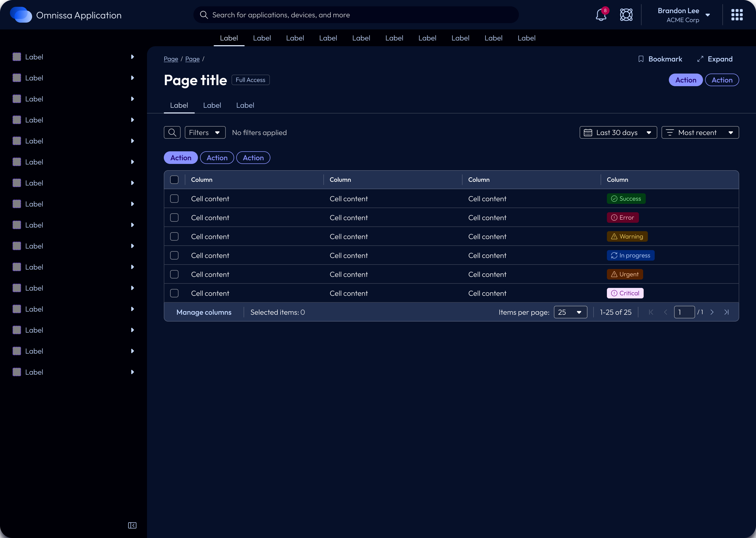
Task: Switch to the second Label page tab
Action: coord(212,105)
